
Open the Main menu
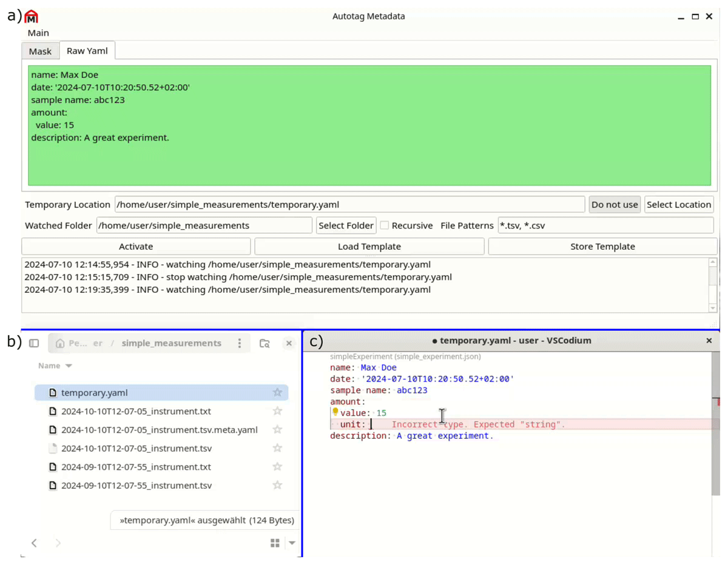click(38, 33)
